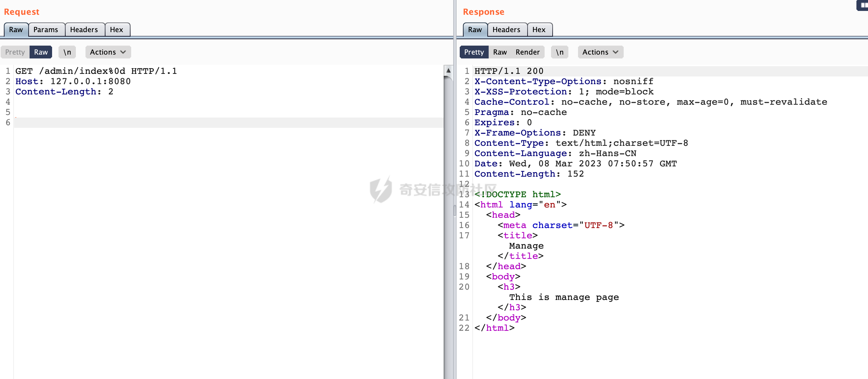The image size is (868, 379).
Task: Open the Request Headers tab
Action: coord(84,30)
